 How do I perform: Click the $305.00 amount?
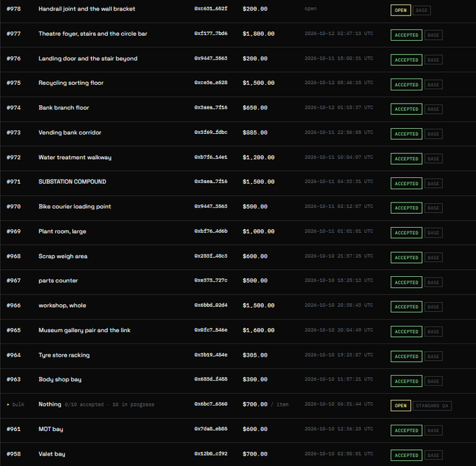tap(255, 355)
